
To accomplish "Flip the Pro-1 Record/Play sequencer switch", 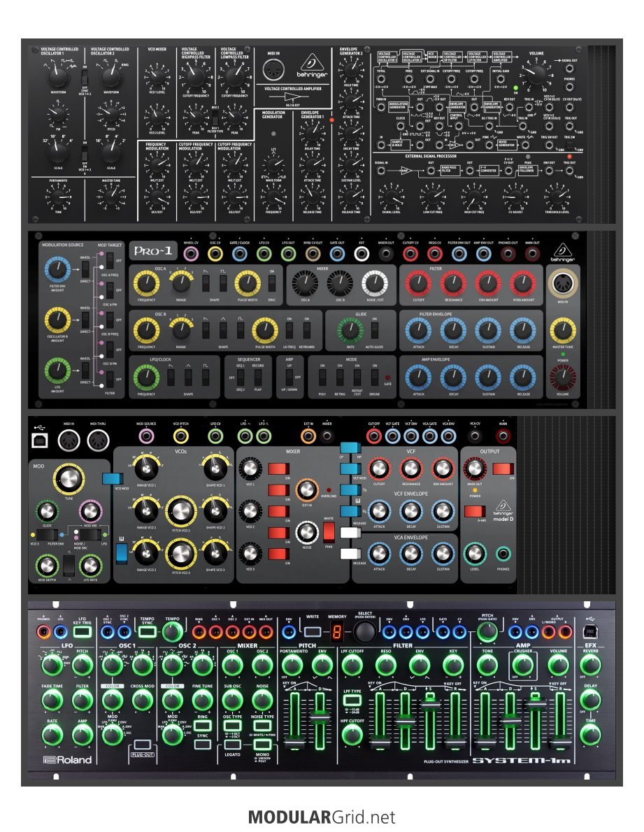I will click(258, 377).
